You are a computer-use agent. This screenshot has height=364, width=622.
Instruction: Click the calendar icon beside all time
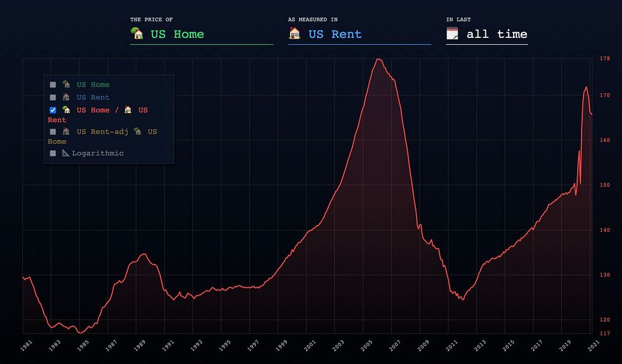click(452, 34)
